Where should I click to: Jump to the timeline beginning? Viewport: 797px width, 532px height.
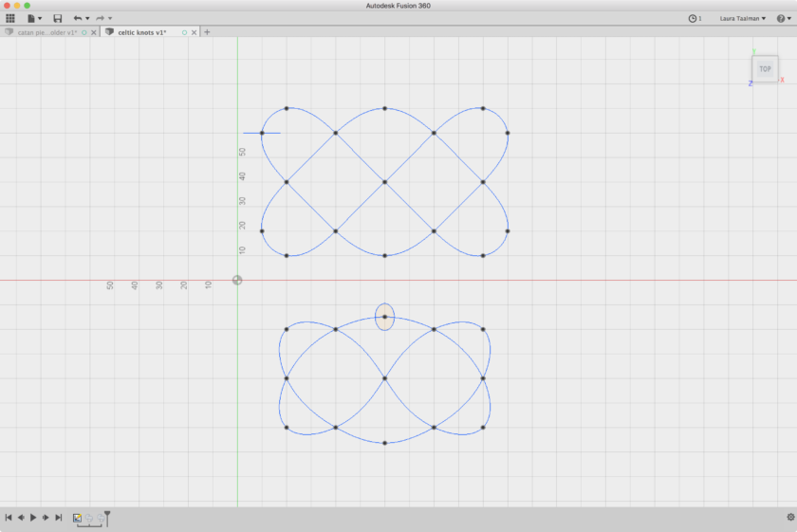coord(9,518)
